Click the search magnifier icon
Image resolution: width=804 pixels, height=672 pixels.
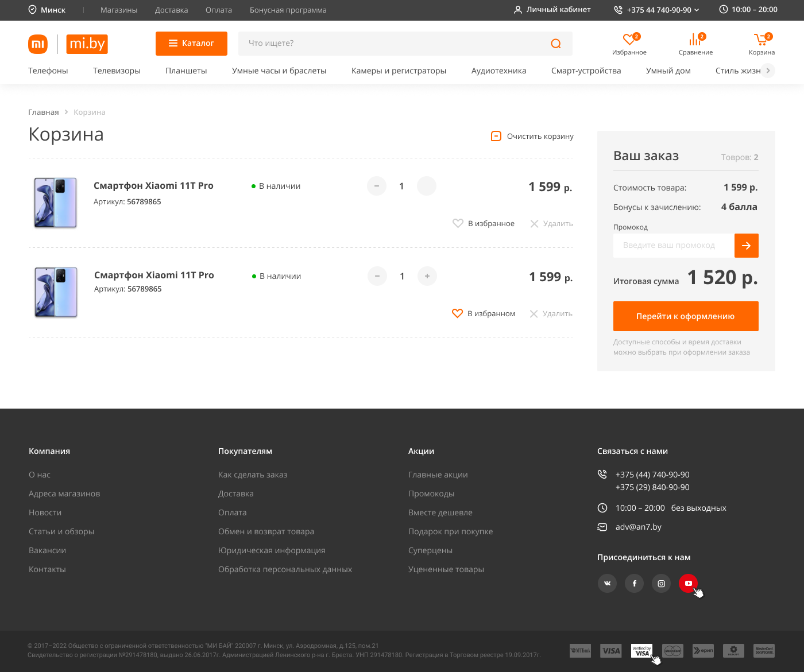tap(555, 44)
